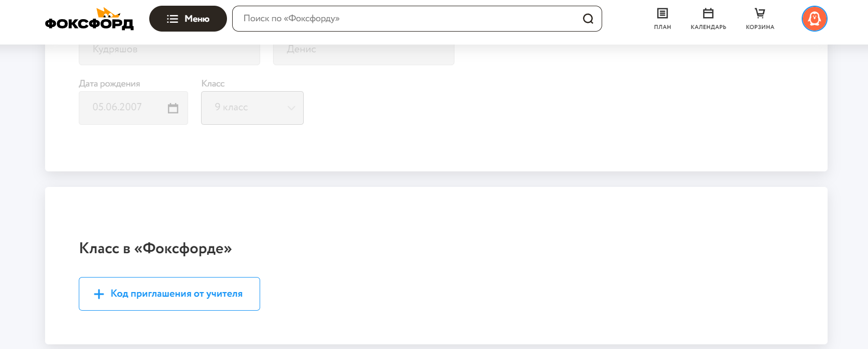Open the Меню button
The image size is (868, 349).
click(188, 19)
